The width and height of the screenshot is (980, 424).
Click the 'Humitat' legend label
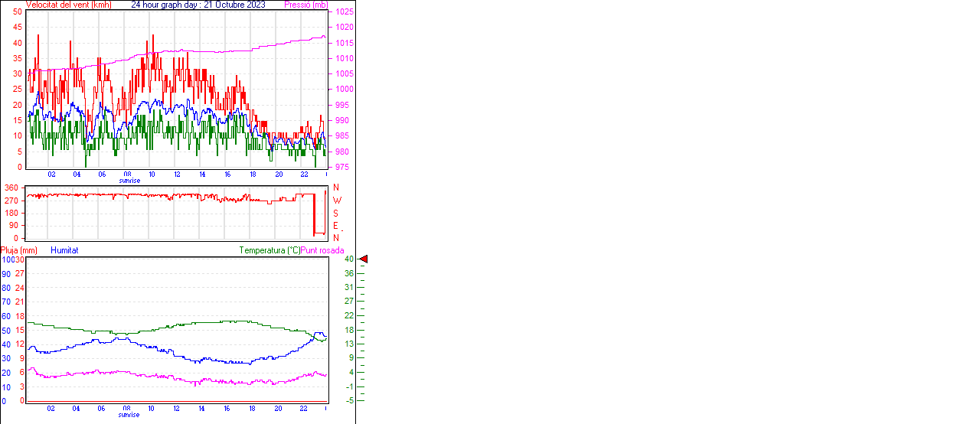pos(64,250)
